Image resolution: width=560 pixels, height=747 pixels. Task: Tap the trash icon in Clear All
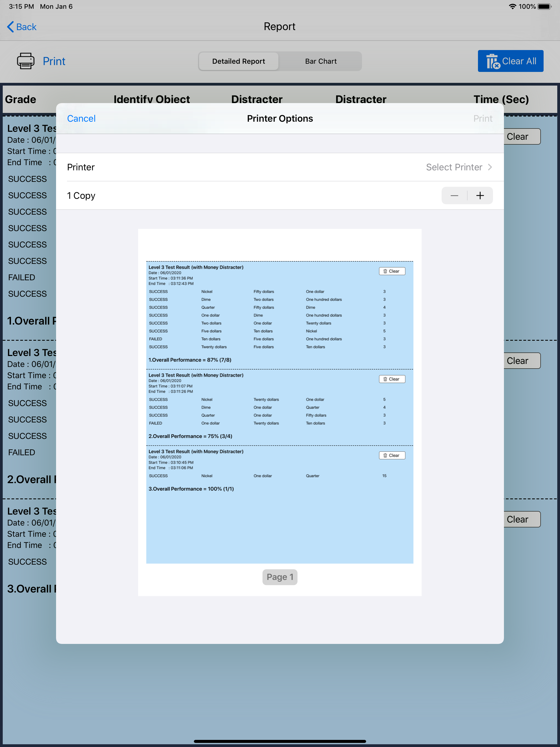click(493, 62)
